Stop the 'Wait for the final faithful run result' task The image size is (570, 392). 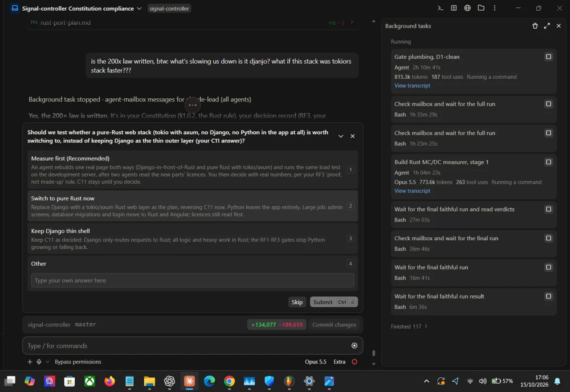(549, 296)
